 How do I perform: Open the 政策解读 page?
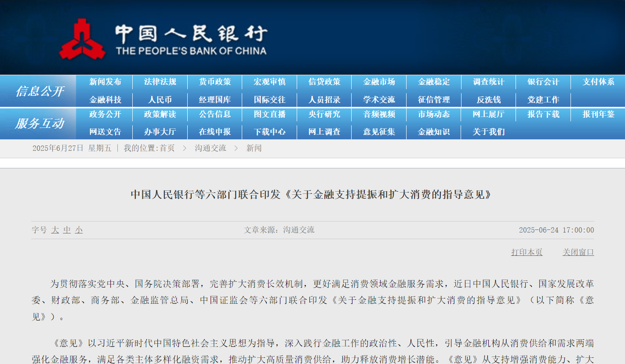(x=159, y=114)
